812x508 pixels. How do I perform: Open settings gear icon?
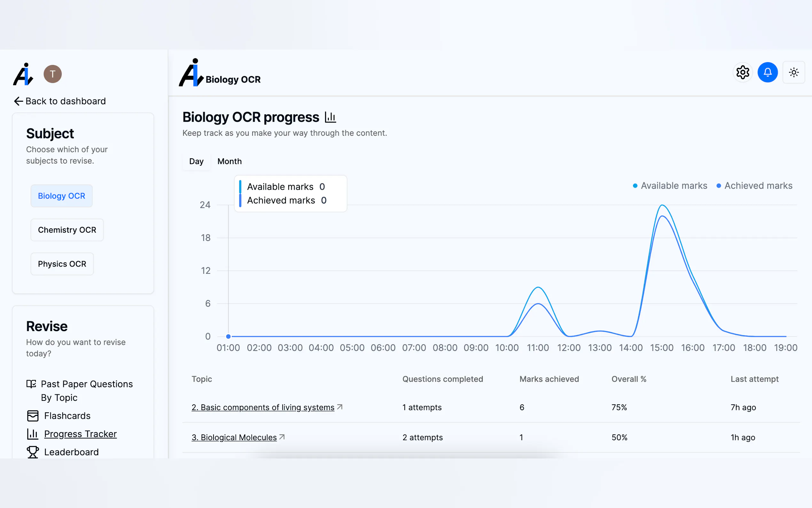tap(743, 72)
